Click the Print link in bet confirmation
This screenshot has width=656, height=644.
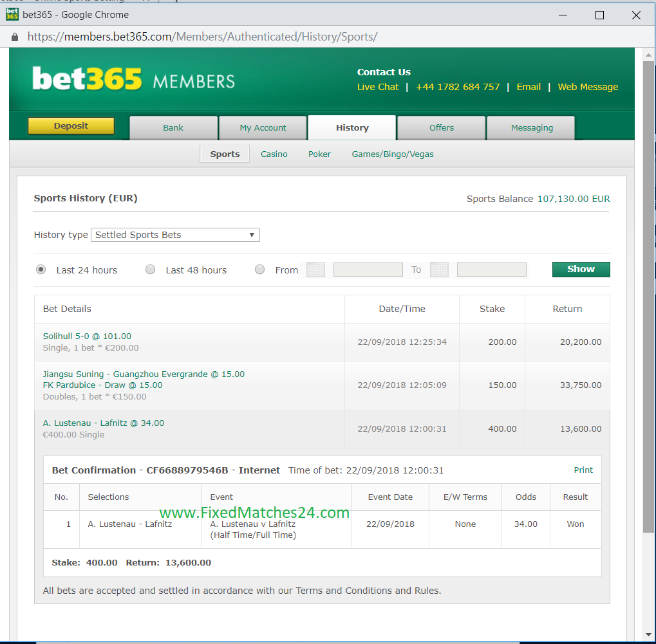[x=583, y=470]
